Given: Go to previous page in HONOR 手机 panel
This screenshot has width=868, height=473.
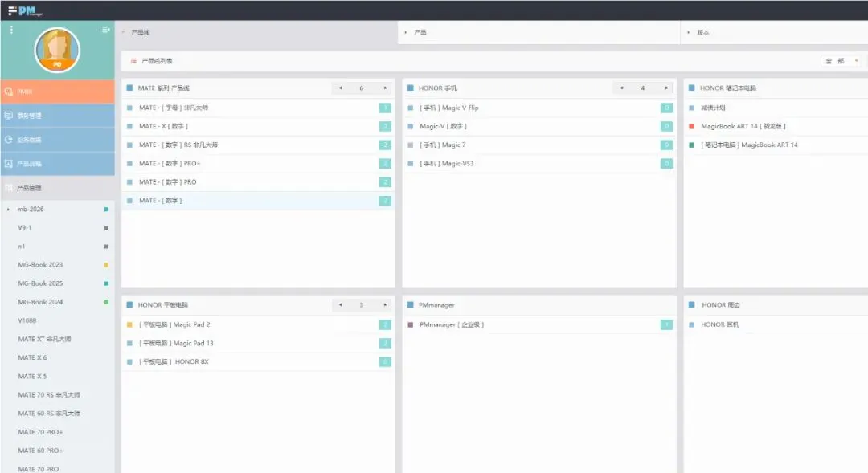Looking at the screenshot, I should [x=621, y=88].
